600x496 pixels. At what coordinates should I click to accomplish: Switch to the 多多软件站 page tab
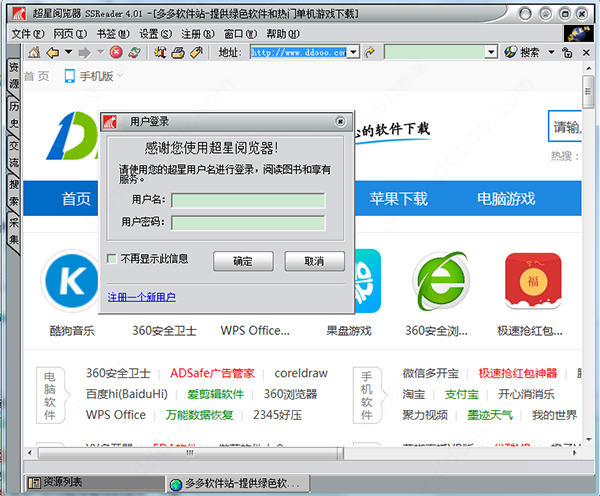click(x=238, y=483)
